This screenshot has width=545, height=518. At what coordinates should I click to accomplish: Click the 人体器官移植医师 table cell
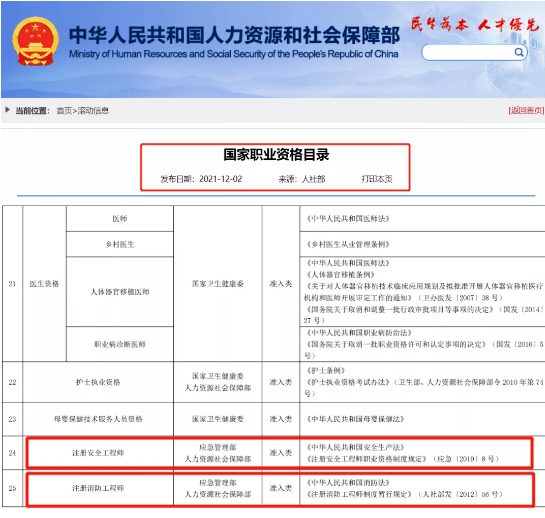click(120, 292)
